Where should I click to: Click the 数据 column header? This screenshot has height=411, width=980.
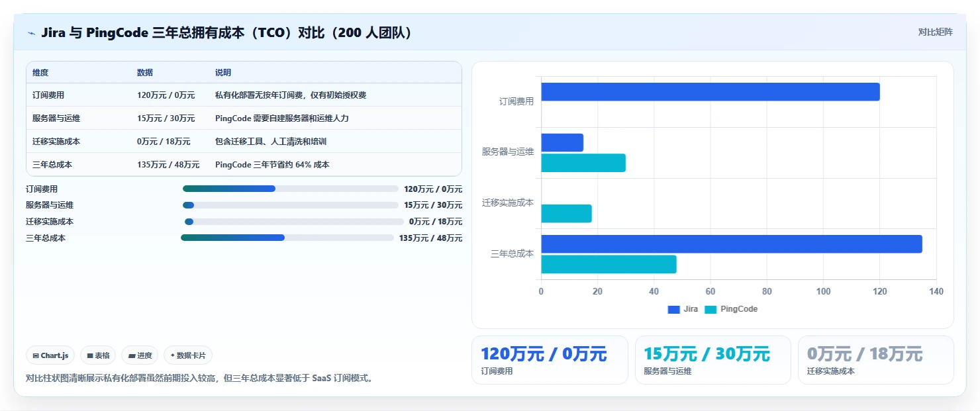click(145, 73)
